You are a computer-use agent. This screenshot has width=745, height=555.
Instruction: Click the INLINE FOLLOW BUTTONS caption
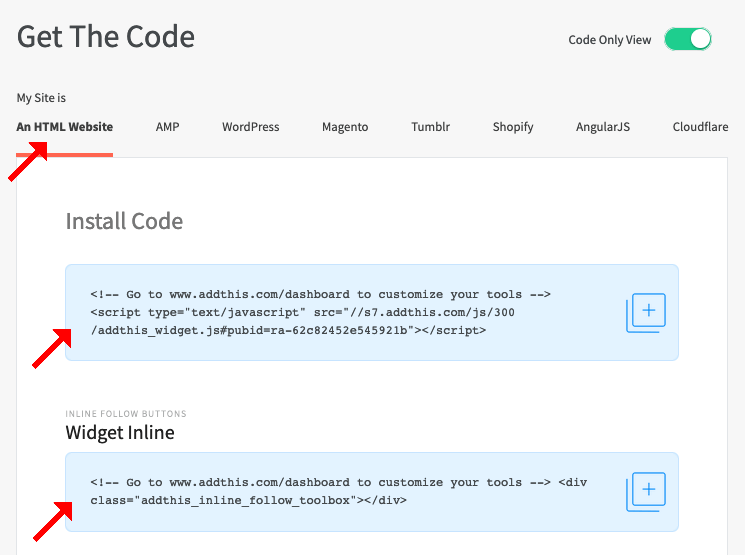(126, 414)
